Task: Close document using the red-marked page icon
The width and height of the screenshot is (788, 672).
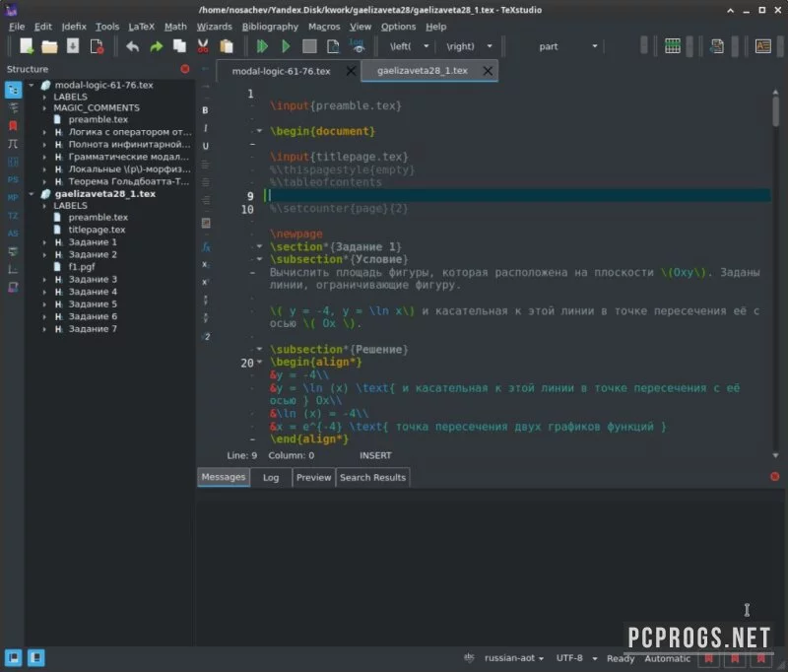Action: [x=97, y=46]
